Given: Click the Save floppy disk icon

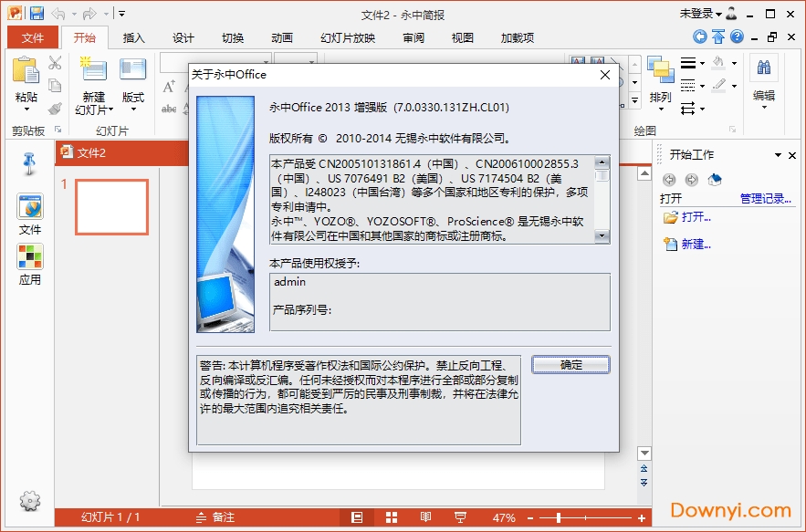Looking at the screenshot, I should pos(37,14).
